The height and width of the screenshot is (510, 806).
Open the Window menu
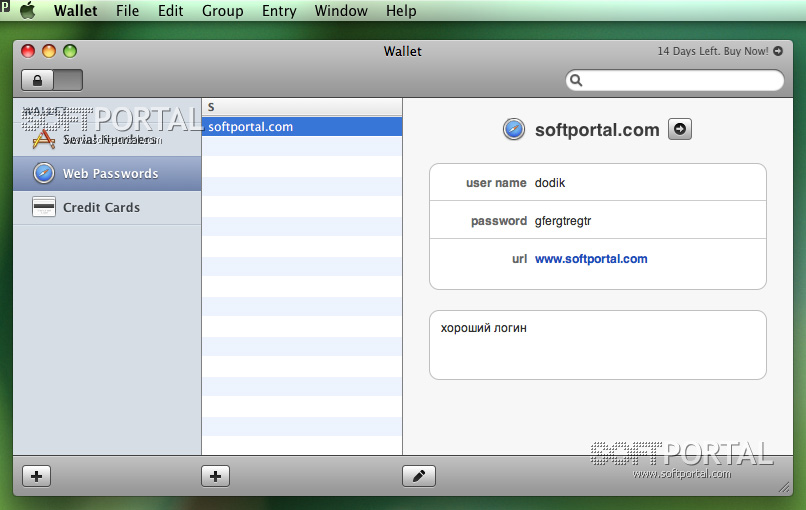(x=341, y=11)
